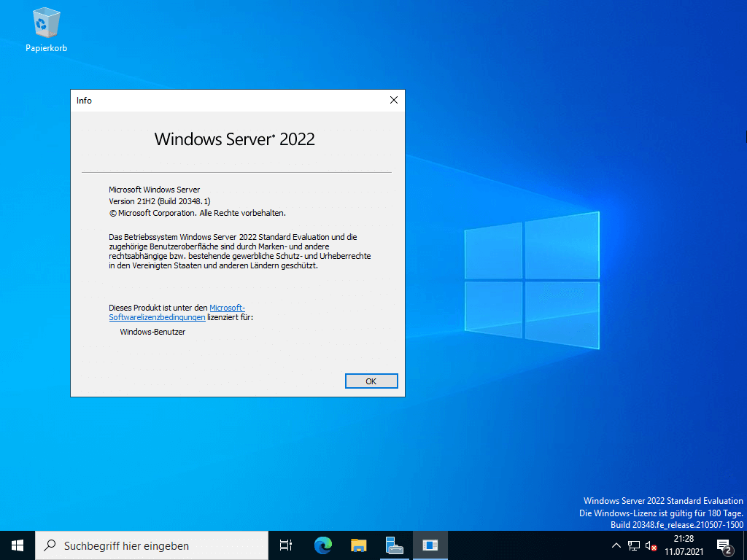
Task: Click the Info dialog title bar
Action: tap(219, 101)
